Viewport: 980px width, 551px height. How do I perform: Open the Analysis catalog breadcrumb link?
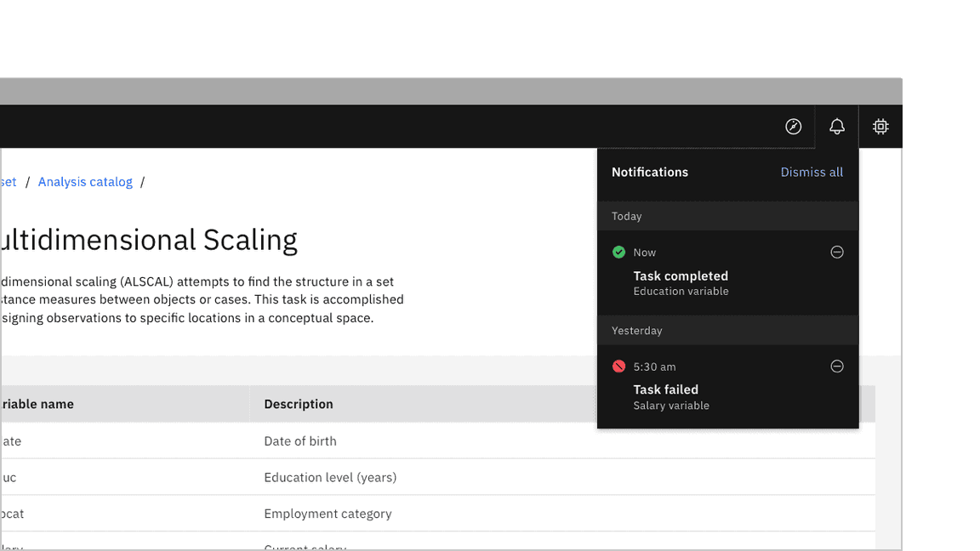tap(85, 182)
